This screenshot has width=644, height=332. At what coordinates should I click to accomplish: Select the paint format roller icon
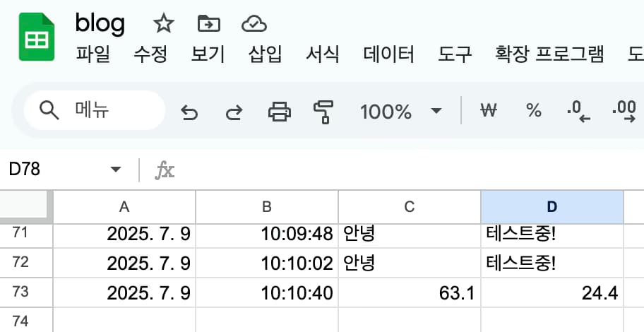click(x=323, y=112)
